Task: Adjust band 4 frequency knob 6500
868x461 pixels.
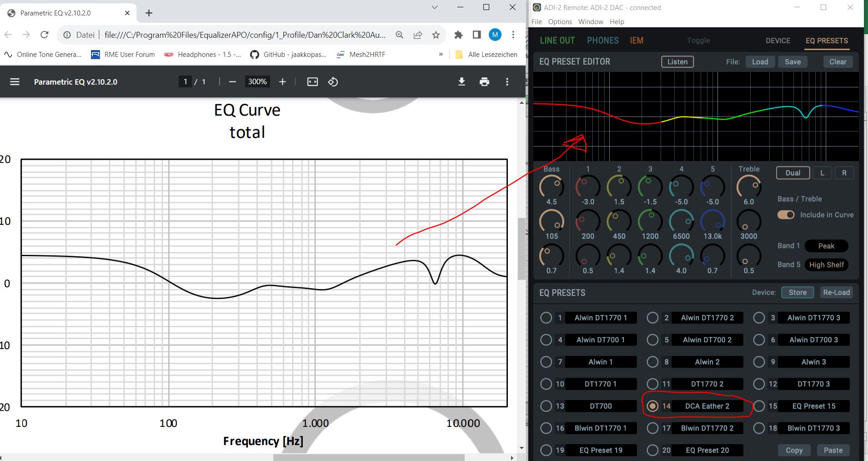Action: click(x=681, y=221)
